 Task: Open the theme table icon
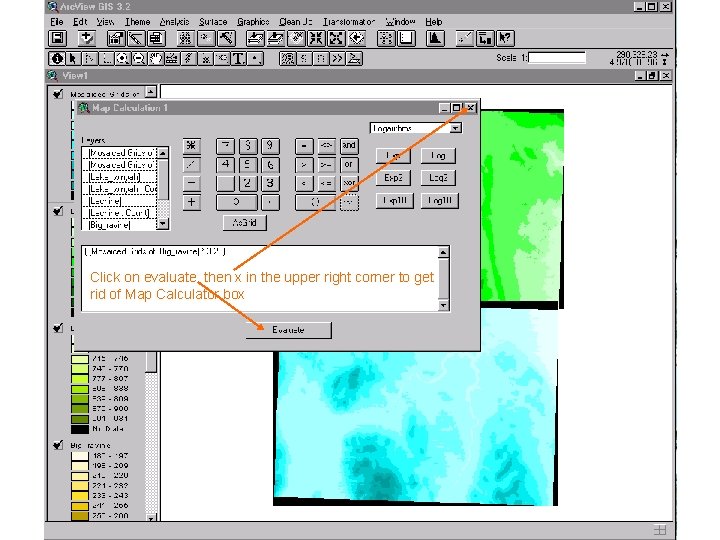pos(156,38)
